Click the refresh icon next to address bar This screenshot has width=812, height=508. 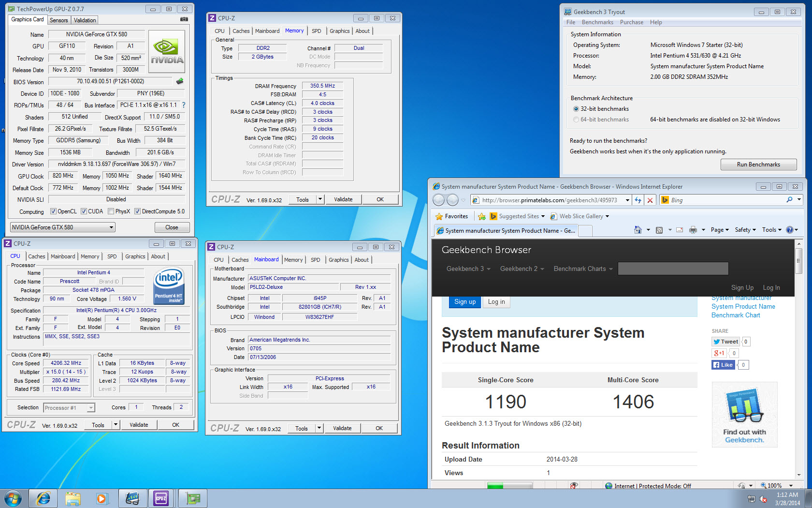638,200
